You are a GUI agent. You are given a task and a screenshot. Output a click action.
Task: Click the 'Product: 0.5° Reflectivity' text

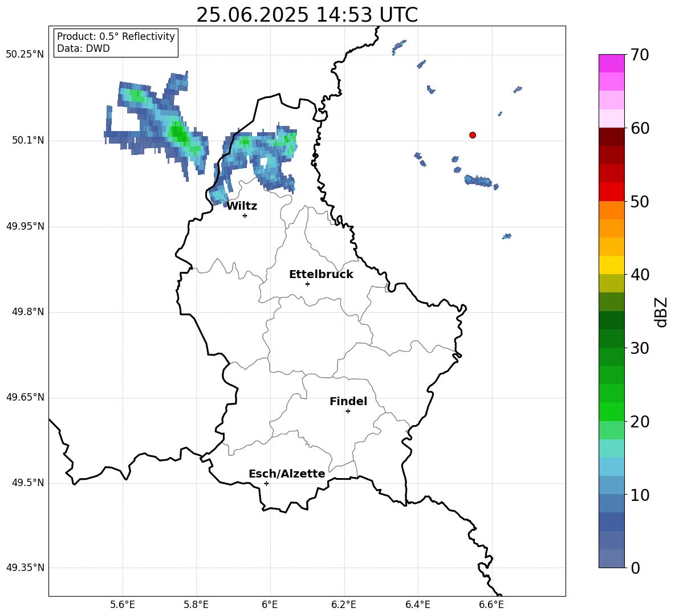pos(116,36)
